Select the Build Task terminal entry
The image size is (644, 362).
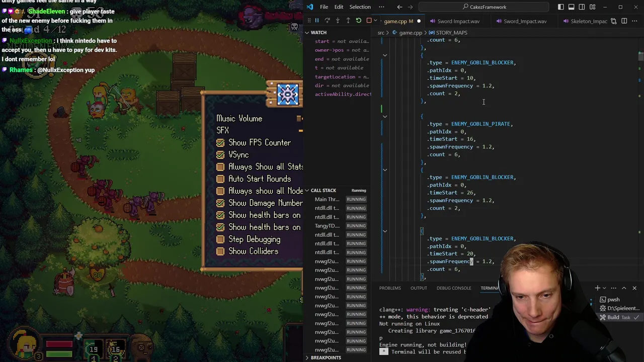(620, 317)
